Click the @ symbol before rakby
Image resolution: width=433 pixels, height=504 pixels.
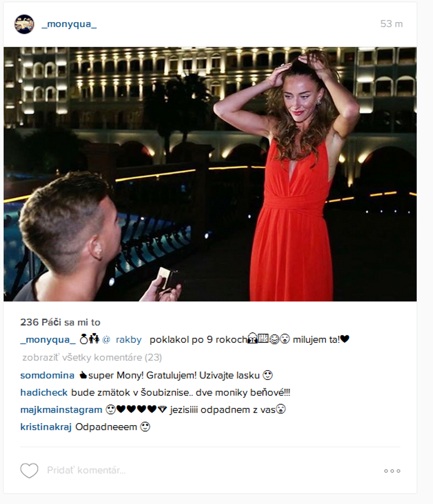[x=106, y=339]
